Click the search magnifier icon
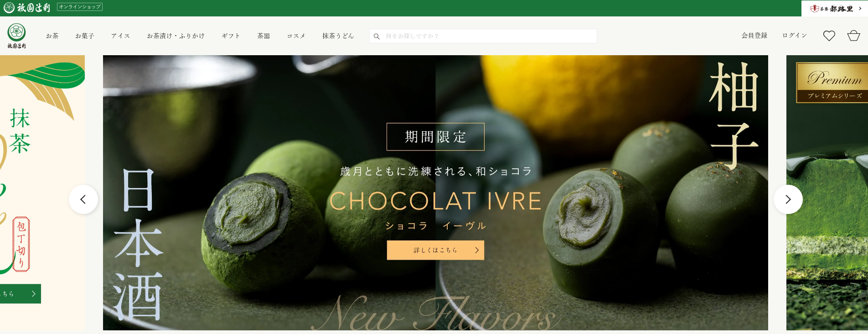Viewport: 868px width, 334px height. [377, 36]
